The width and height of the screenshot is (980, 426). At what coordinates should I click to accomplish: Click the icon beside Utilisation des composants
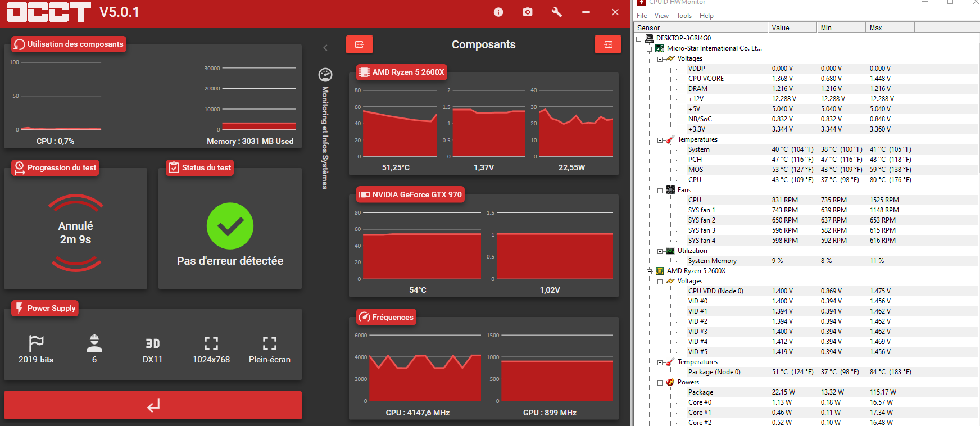[20, 44]
